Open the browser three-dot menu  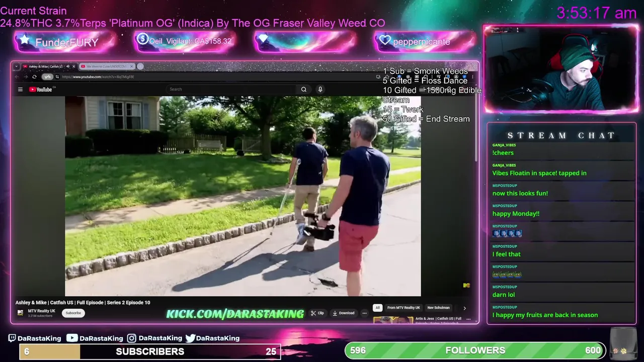[x=472, y=77]
